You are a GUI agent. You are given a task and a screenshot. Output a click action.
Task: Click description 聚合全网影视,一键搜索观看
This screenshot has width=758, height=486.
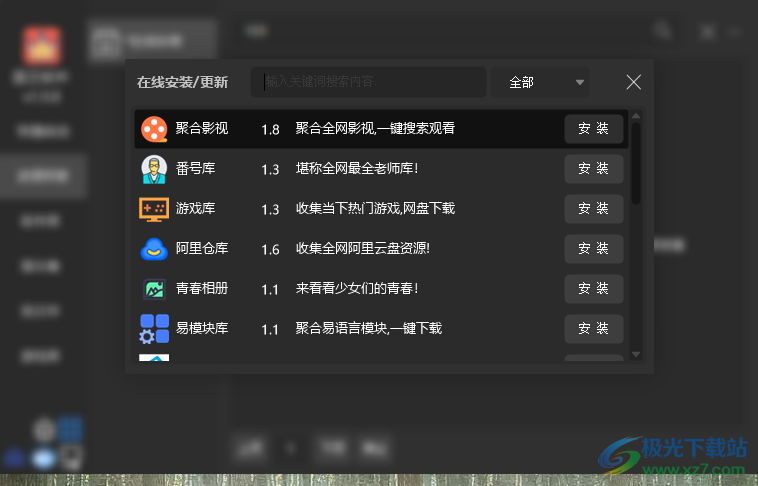tap(375, 129)
